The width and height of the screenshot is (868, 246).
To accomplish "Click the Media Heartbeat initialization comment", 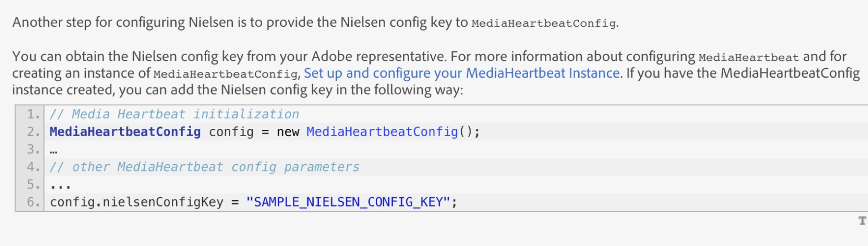I will tap(175, 114).
